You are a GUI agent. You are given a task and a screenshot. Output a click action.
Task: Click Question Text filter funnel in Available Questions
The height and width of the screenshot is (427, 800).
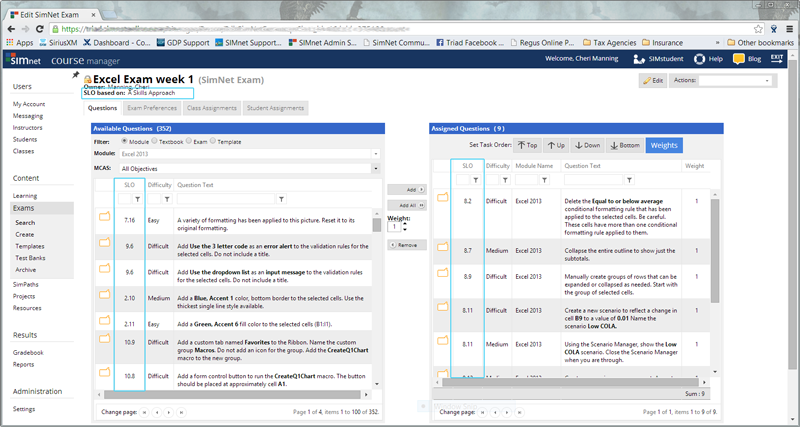click(x=281, y=199)
